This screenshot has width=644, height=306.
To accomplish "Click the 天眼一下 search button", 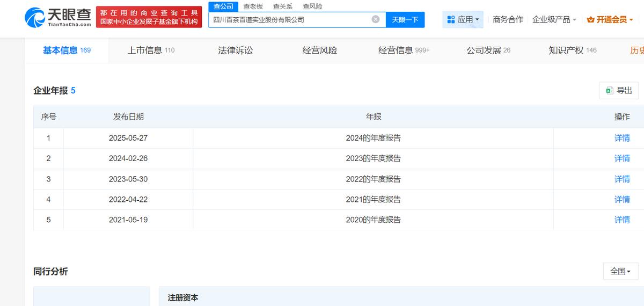I will coord(405,20).
